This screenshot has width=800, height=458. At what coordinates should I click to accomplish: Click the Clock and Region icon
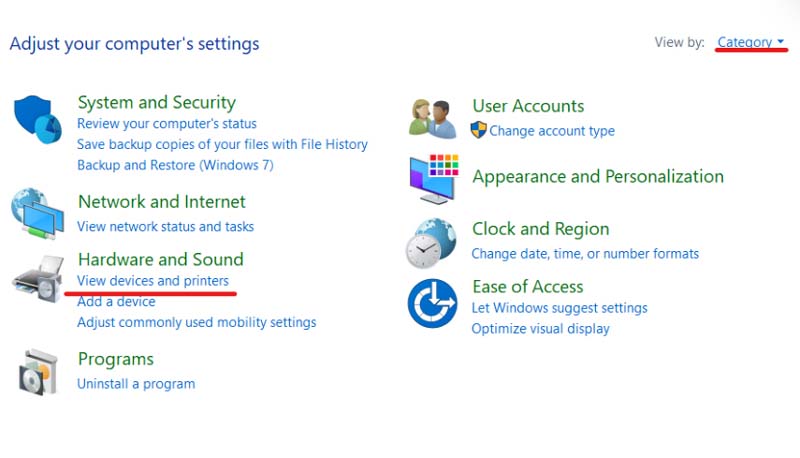[x=431, y=242]
